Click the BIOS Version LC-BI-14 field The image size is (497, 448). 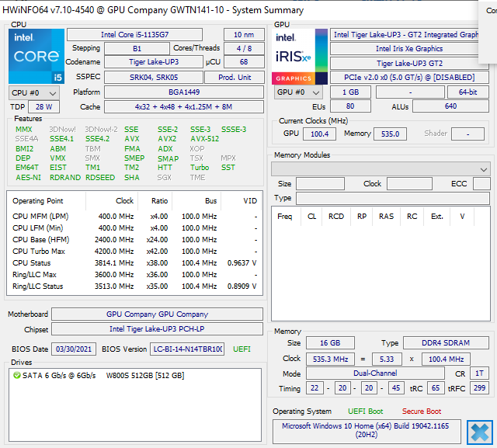pyautogui.click(x=187, y=349)
